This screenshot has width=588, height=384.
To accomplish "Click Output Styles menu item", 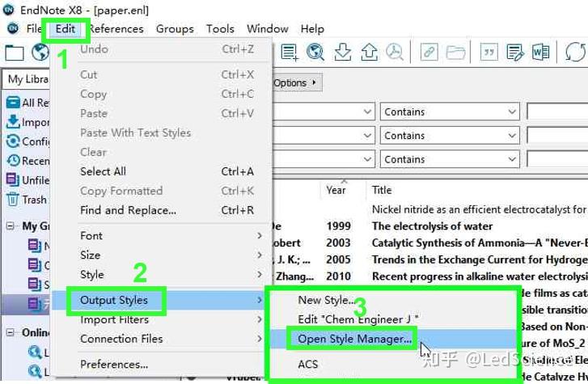I will point(158,300).
